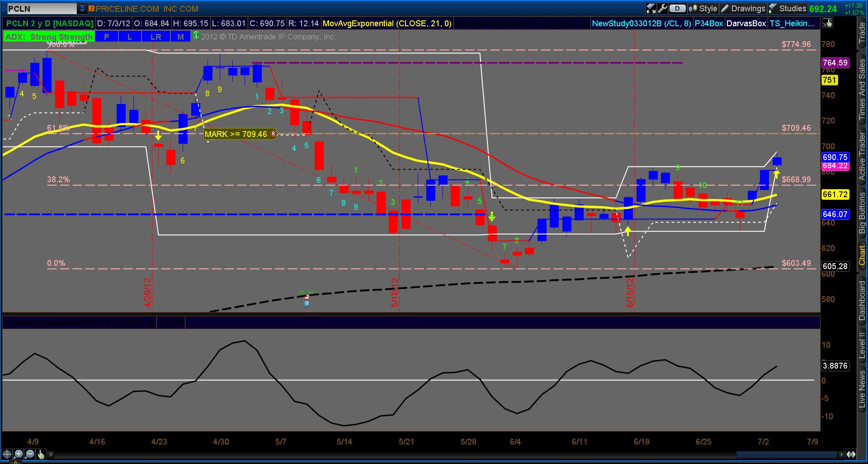Click the 751 yellow price bubble

(x=830, y=80)
